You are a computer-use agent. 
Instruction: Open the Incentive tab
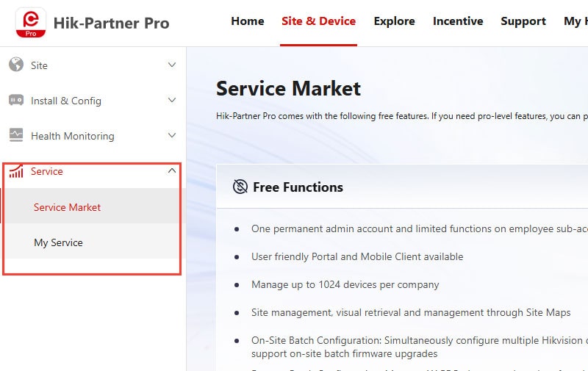(458, 21)
